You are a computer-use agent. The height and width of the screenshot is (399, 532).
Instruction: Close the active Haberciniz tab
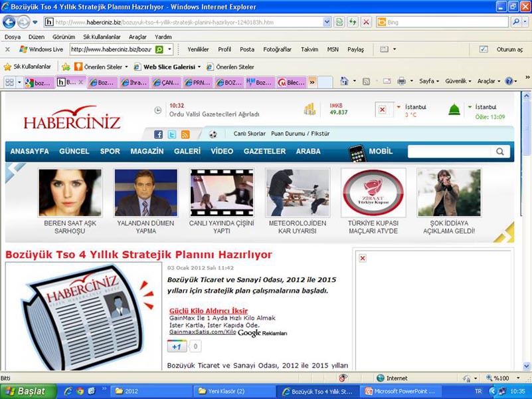[81, 82]
